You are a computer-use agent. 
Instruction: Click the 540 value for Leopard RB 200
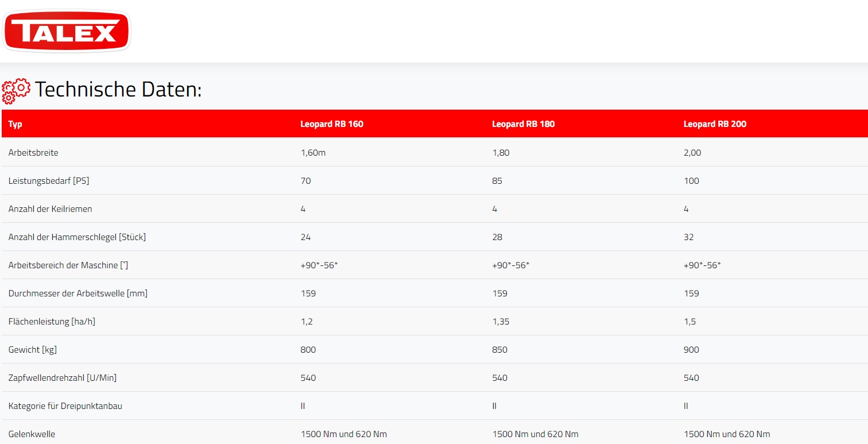692,378
